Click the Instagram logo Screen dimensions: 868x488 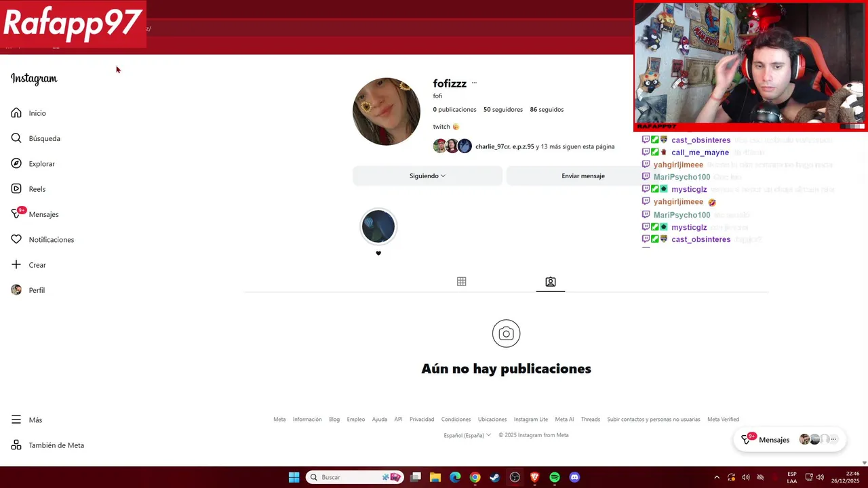coord(34,79)
